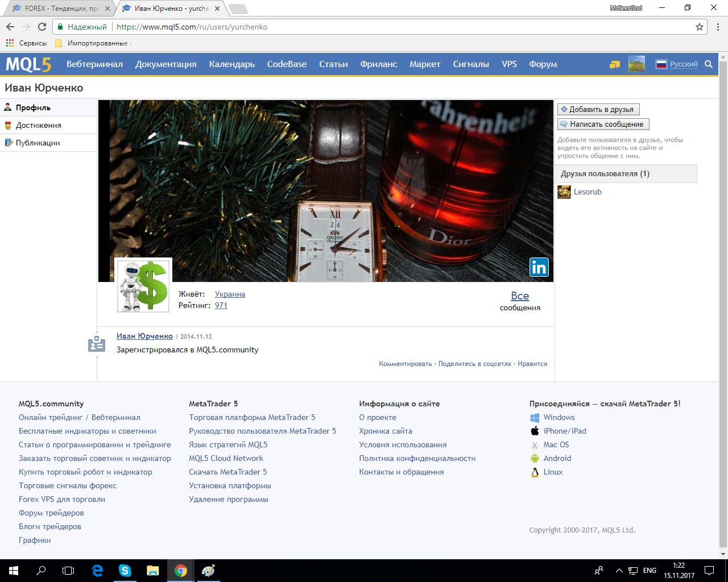This screenshot has height=582, width=728.
Task: Open VPS in top menu
Action: (x=509, y=64)
